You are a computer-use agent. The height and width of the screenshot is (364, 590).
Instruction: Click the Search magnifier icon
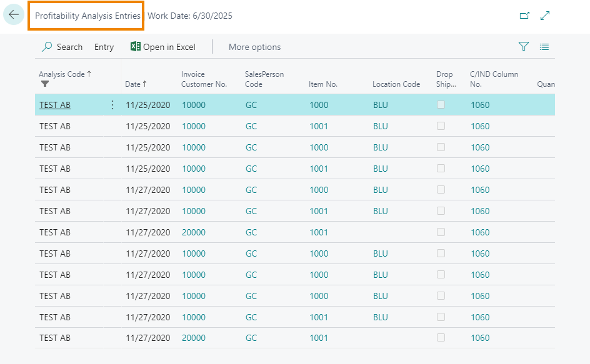[47, 47]
